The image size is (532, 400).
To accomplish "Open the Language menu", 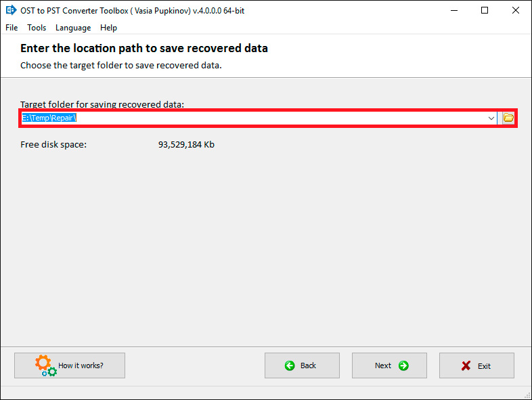I will coord(73,28).
